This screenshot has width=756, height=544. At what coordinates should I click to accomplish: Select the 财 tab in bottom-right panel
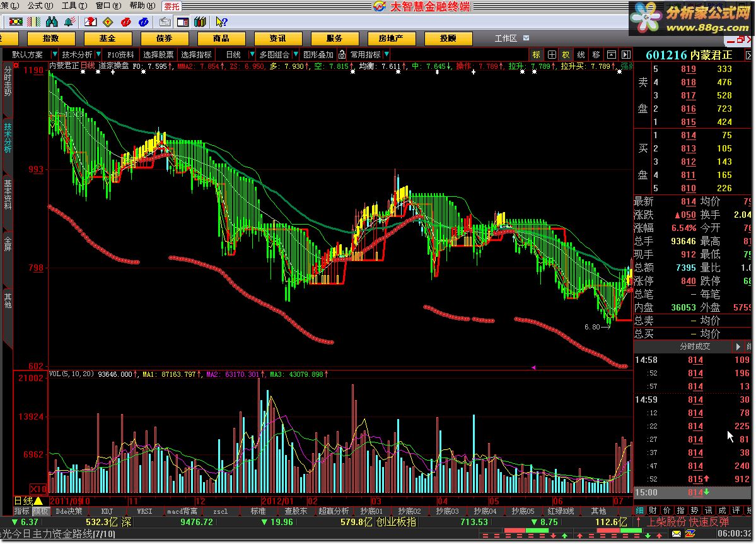tap(653, 511)
